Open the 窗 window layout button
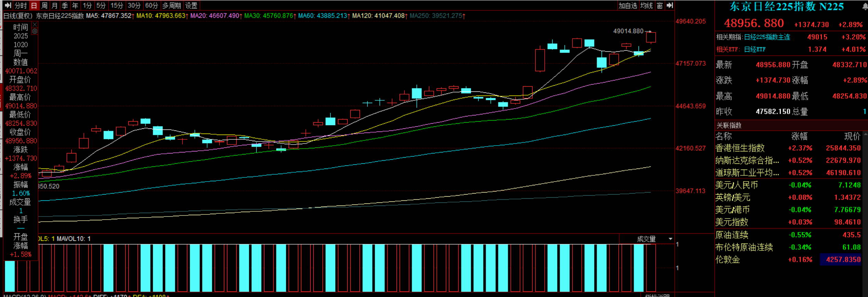This screenshot has width=868, height=297. 660,5
